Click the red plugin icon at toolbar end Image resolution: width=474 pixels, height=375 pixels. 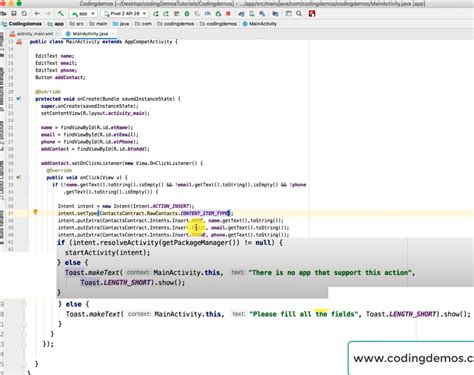(312, 14)
